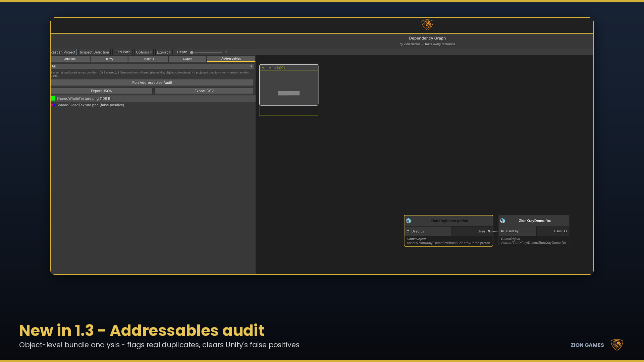
Task: Select the Addressables tab
Action: pos(231,59)
